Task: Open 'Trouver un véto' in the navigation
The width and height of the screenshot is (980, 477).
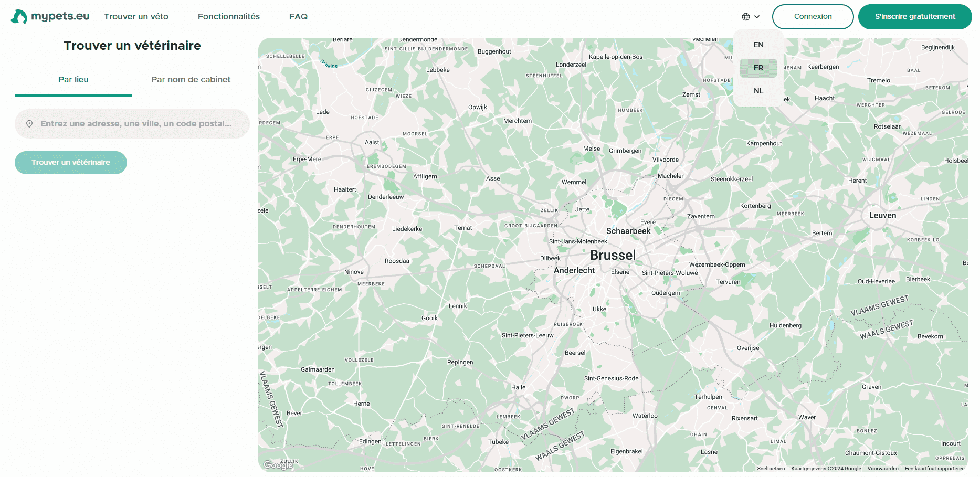Action: (136, 16)
